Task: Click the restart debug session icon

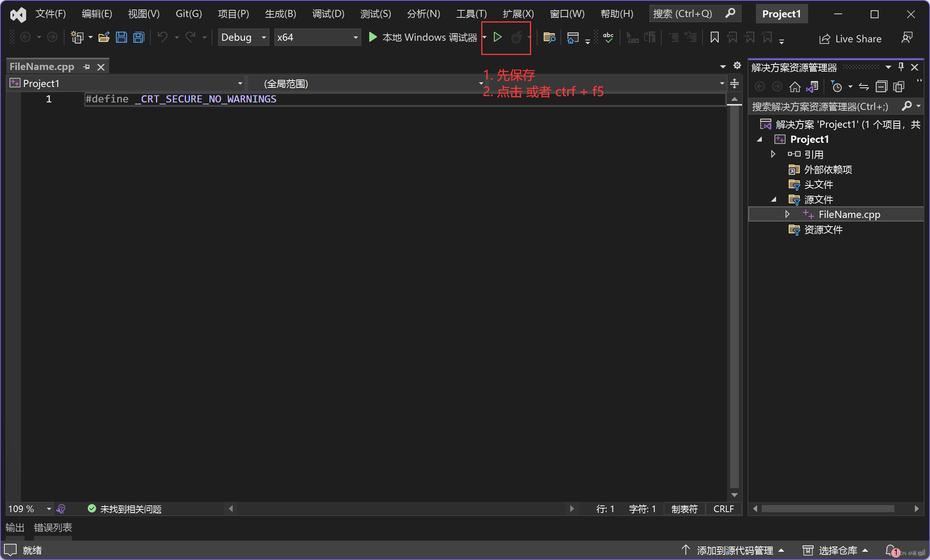Action: [x=518, y=37]
